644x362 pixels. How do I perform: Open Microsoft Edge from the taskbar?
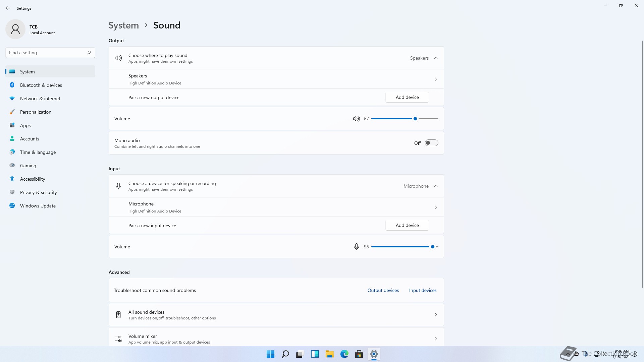(344, 354)
